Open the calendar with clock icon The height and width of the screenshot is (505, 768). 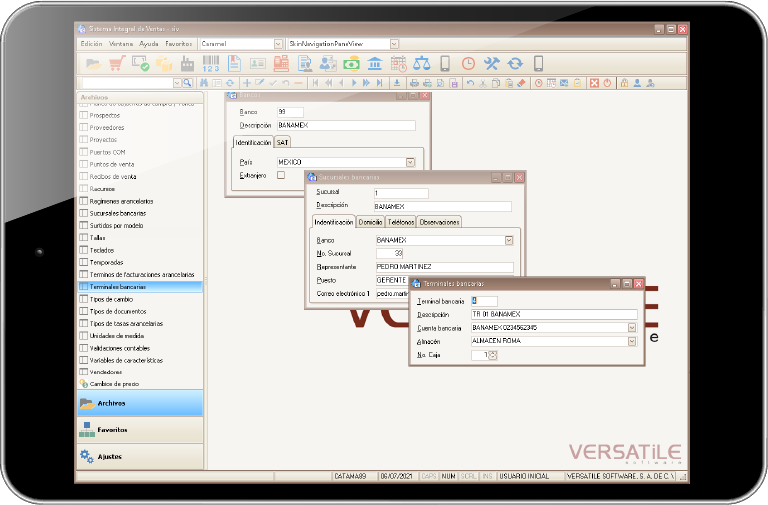(x=398, y=64)
